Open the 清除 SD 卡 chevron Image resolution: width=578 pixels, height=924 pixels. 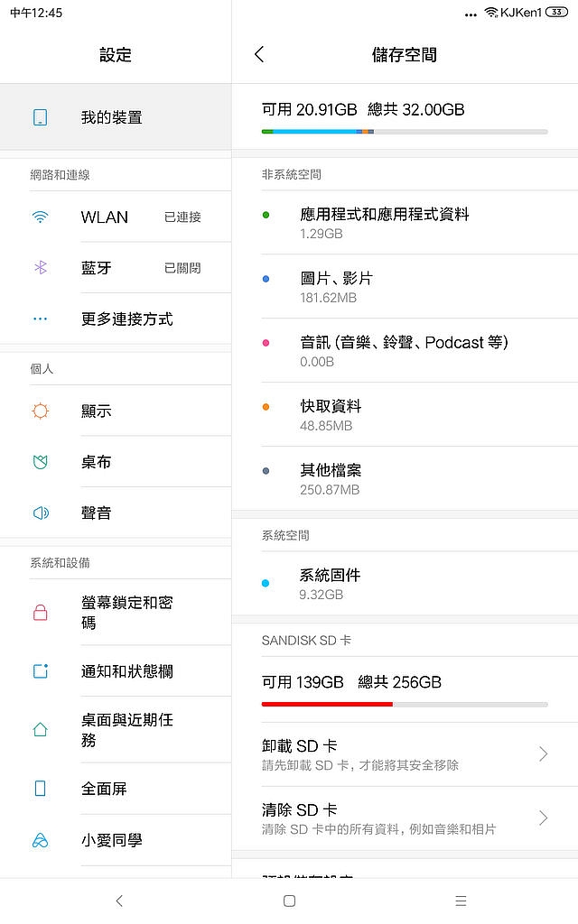click(x=543, y=818)
